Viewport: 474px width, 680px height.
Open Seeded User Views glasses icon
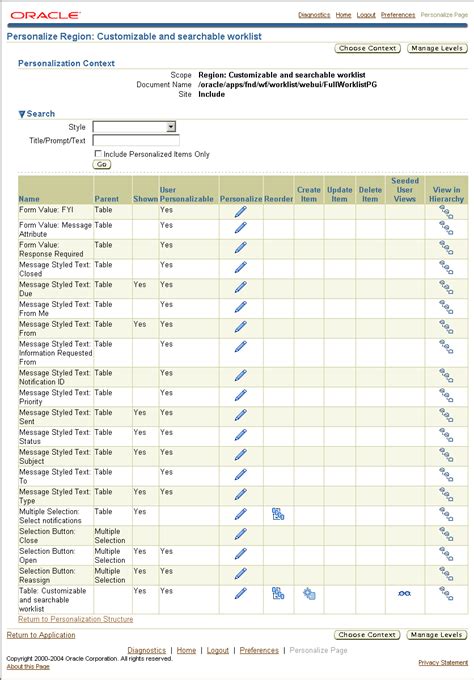point(404,593)
